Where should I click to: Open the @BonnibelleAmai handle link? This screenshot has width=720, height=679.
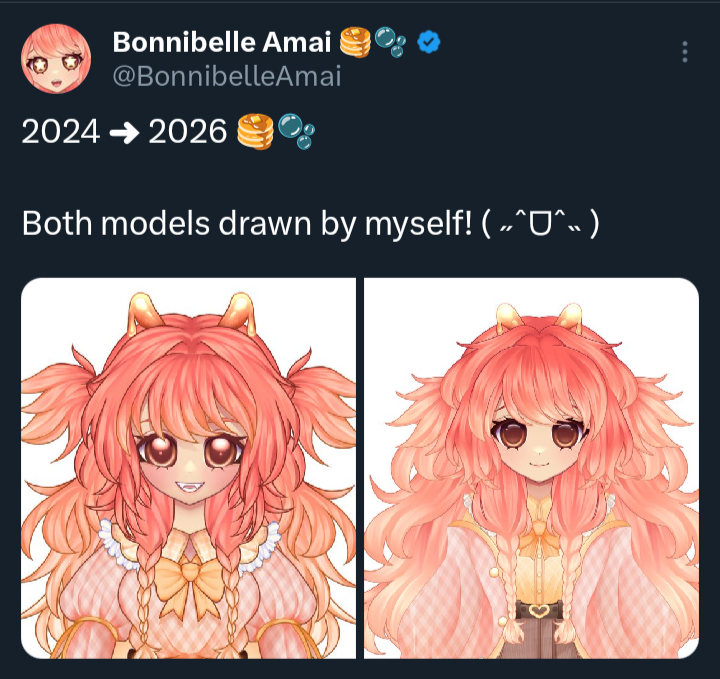(x=227, y=76)
